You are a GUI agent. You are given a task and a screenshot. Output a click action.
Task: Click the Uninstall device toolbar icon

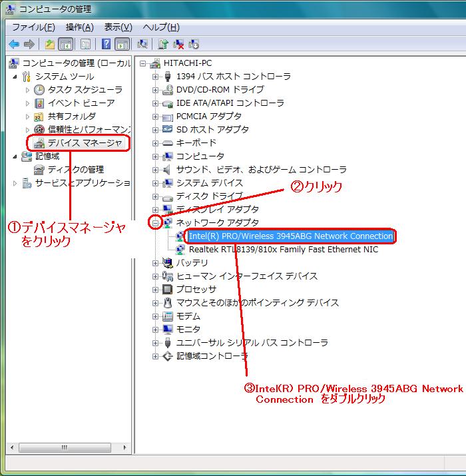[194, 45]
